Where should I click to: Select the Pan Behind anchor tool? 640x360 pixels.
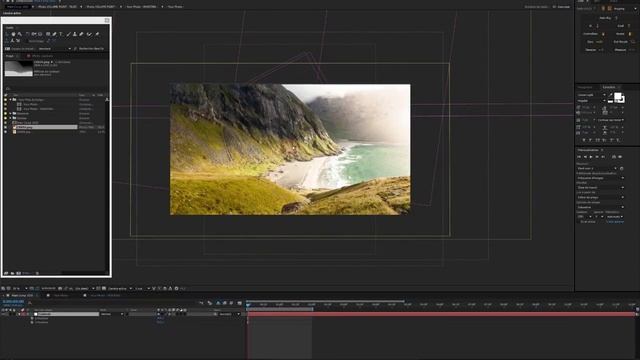click(x=40, y=34)
